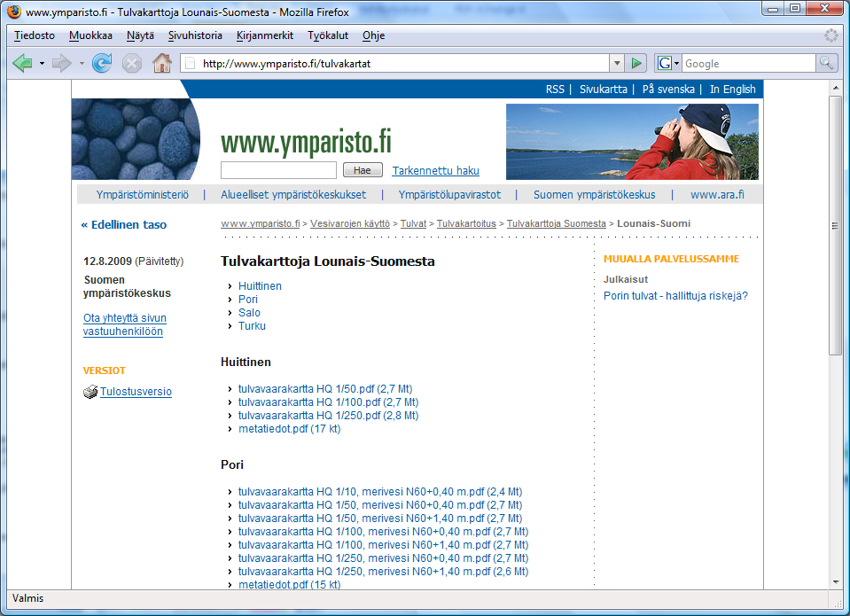The image size is (850, 616).
Task: Open metatiedot.pdf (17 kt)
Action: 290,429
